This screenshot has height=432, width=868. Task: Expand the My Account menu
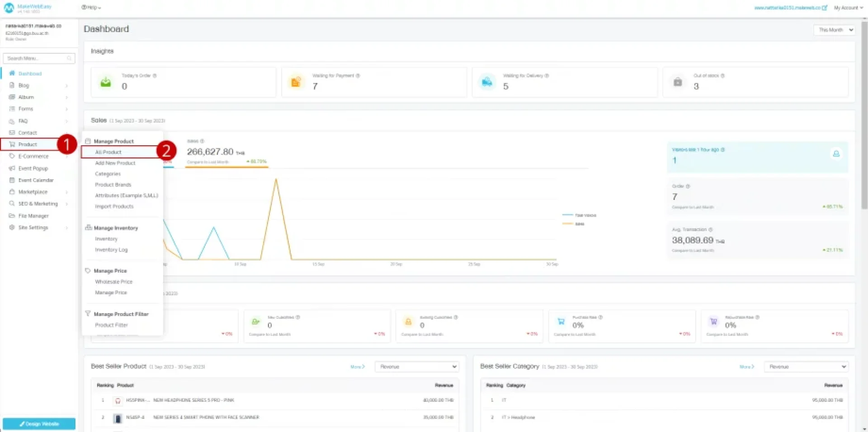pos(848,8)
